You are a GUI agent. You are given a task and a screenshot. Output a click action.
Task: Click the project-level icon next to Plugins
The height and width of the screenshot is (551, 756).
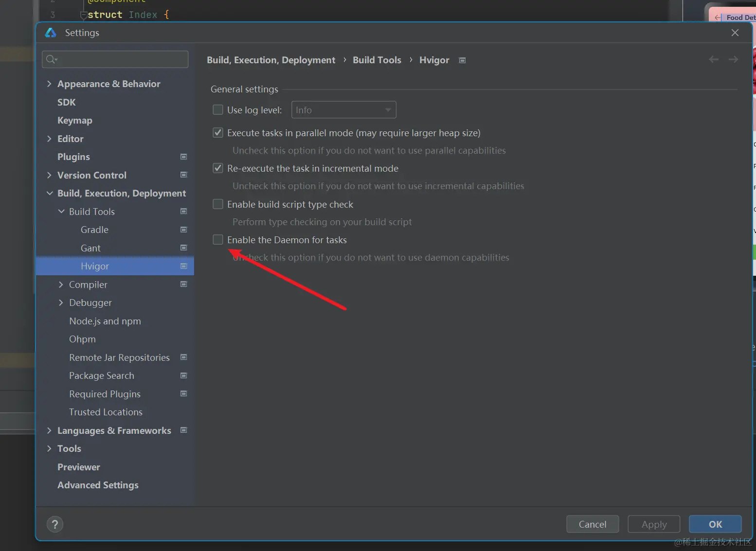click(184, 157)
